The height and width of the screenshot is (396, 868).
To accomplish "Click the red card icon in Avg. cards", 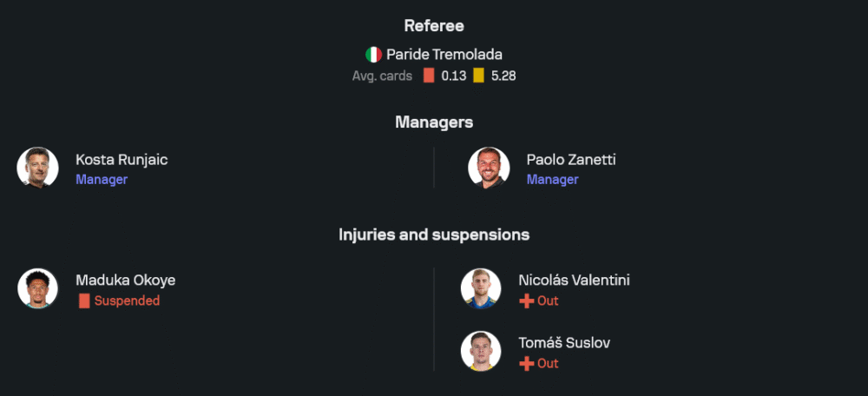I will point(428,76).
